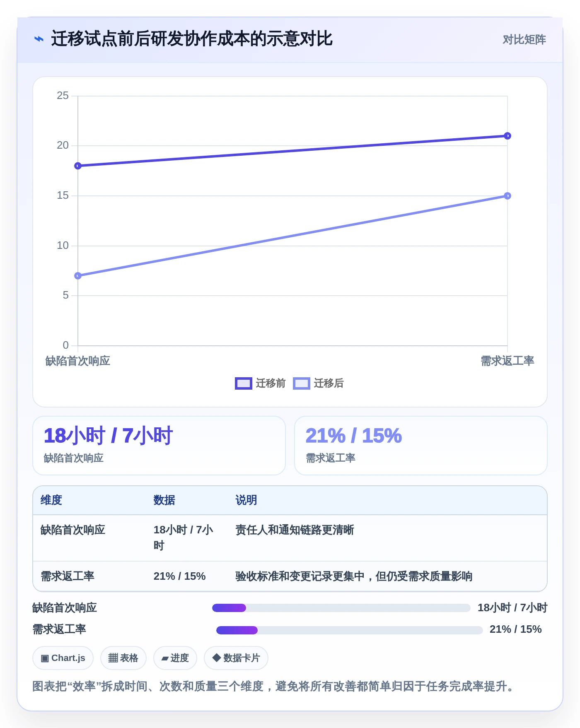Click the square icon in the Chart.js chip
This screenshot has width=580, height=728.
point(45,658)
